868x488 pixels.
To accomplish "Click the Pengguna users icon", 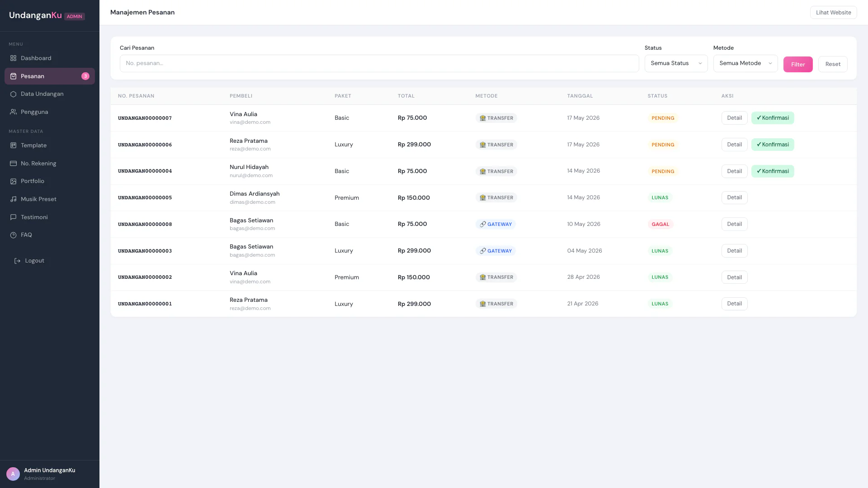I will click(13, 112).
